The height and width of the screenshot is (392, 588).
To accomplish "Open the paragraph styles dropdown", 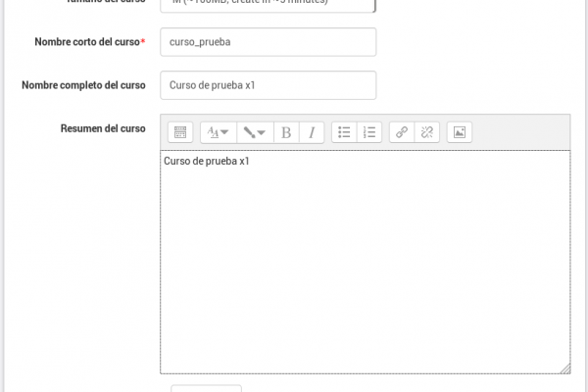I will (x=219, y=132).
